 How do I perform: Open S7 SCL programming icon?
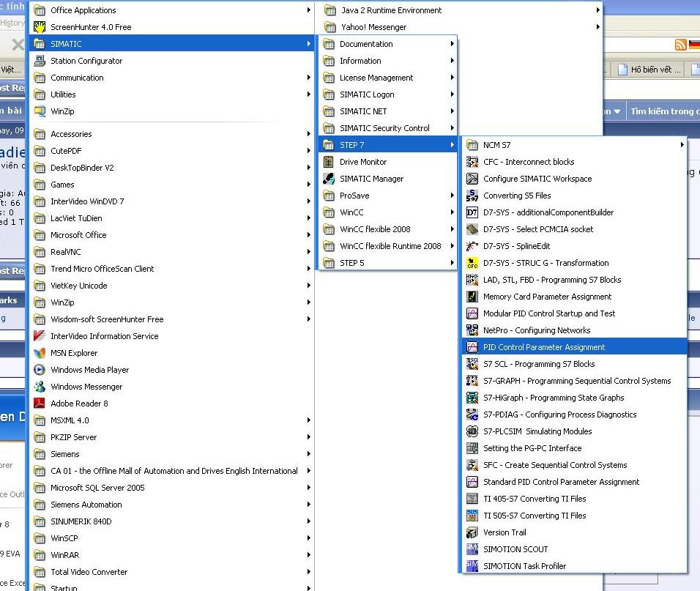point(472,364)
